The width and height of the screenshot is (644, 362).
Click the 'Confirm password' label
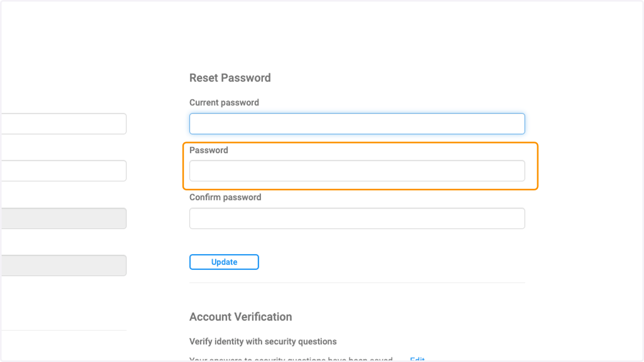(x=225, y=197)
